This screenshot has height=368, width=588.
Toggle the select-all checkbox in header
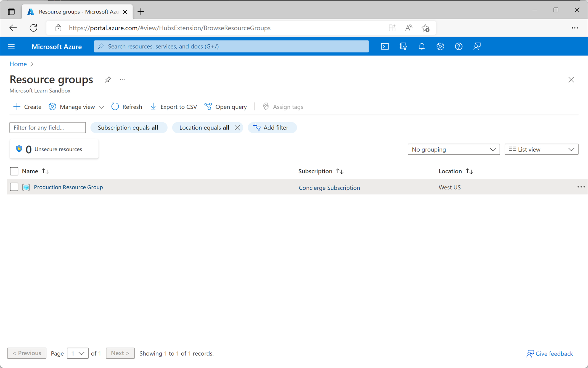[x=14, y=171]
